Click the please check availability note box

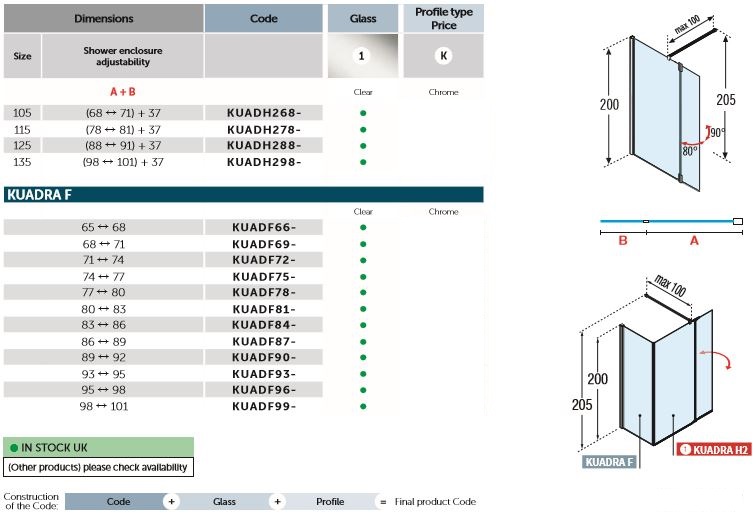tap(98, 467)
